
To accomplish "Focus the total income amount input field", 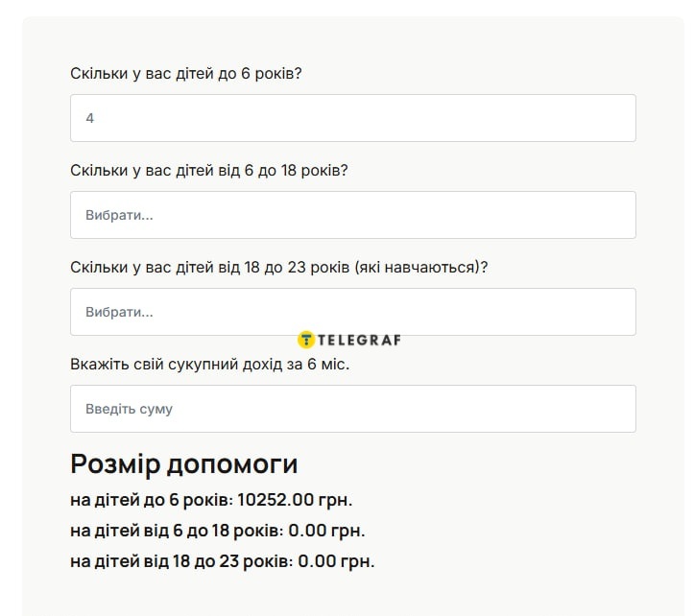I will coord(352,409).
